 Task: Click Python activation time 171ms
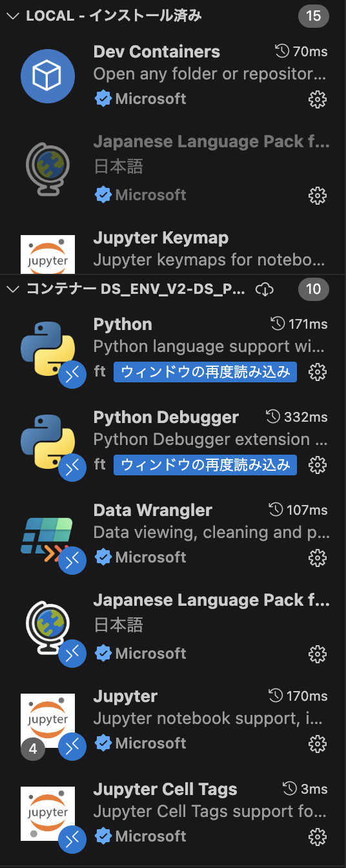click(x=298, y=325)
